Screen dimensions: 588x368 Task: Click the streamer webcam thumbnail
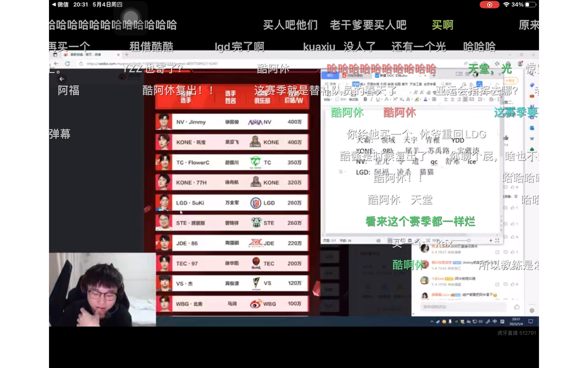click(x=102, y=289)
